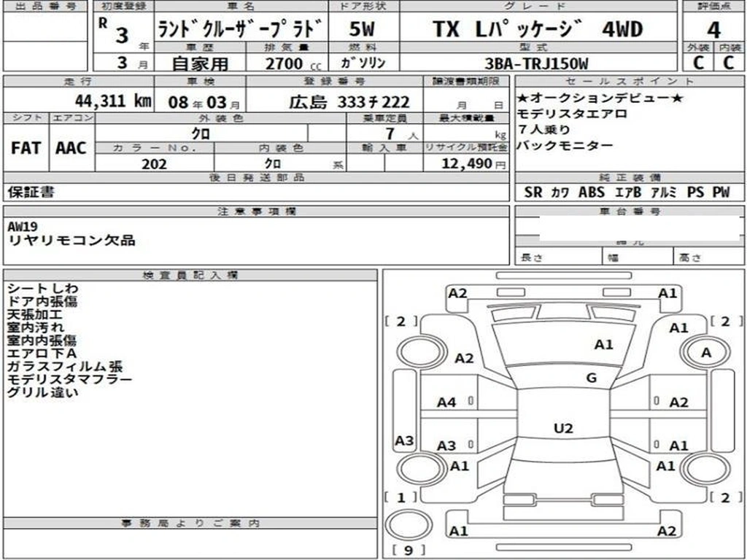Select the SR equipment code
Image resolution: width=747 pixels, height=560 pixels.
click(x=533, y=192)
